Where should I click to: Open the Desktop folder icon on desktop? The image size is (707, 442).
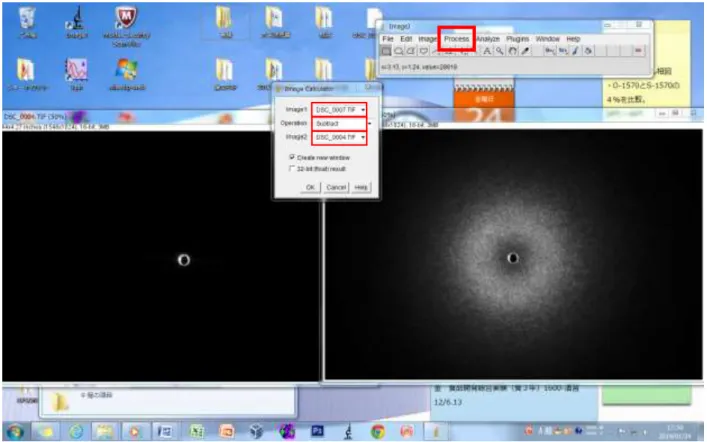[225, 74]
